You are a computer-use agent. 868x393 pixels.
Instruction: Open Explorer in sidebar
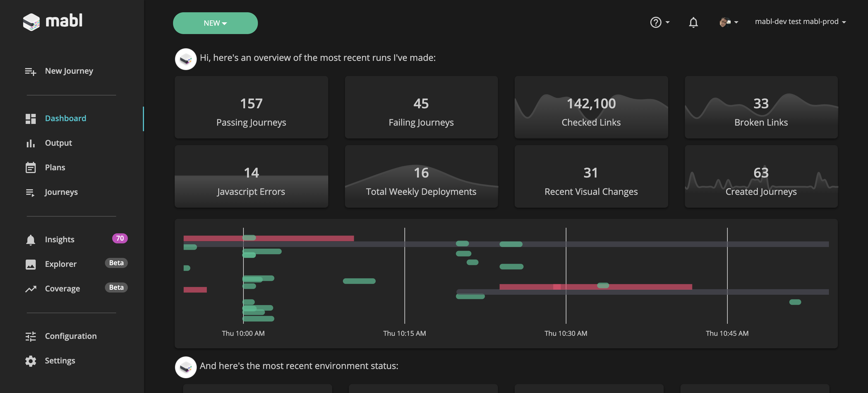pyautogui.click(x=61, y=264)
